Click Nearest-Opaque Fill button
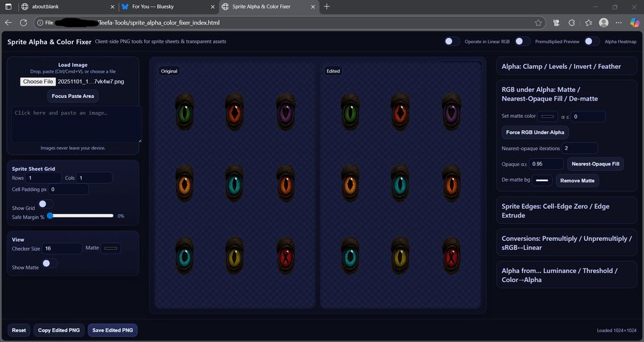 595,164
